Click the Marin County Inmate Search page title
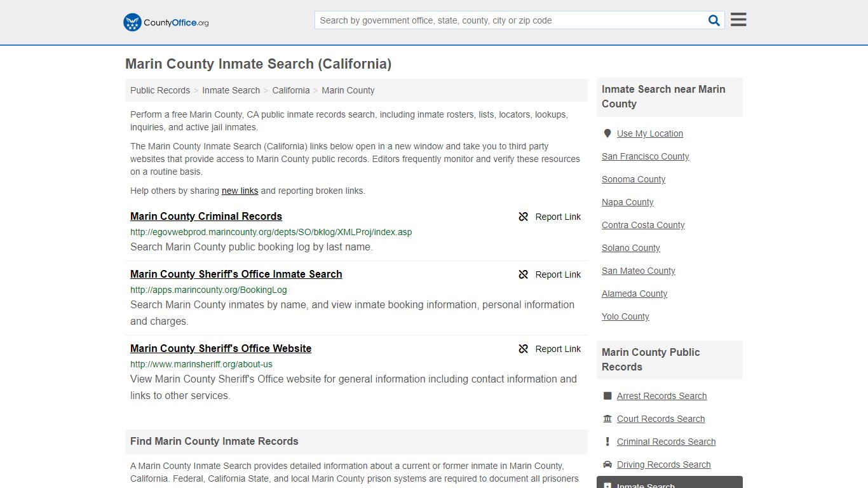Image resolution: width=868 pixels, height=488 pixels. pos(258,64)
